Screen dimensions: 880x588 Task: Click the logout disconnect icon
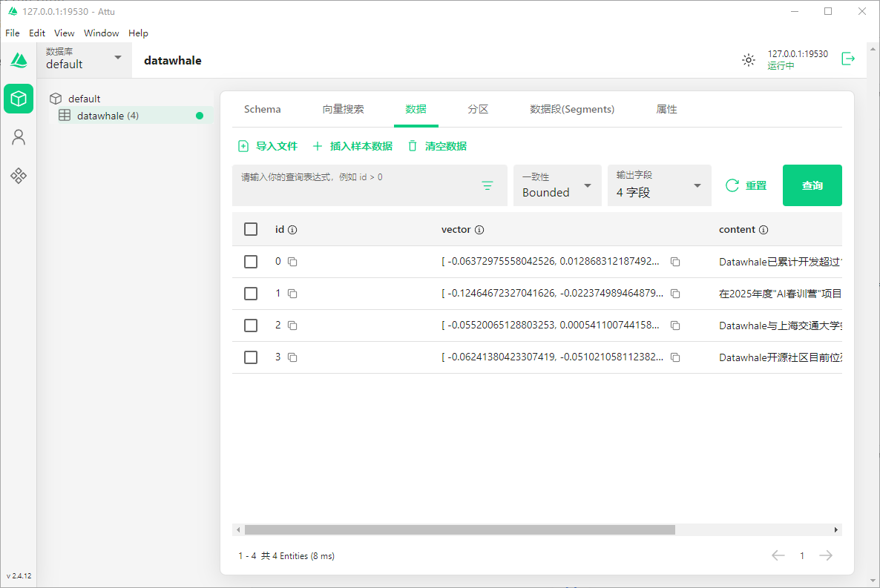click(x=848, y=59)
